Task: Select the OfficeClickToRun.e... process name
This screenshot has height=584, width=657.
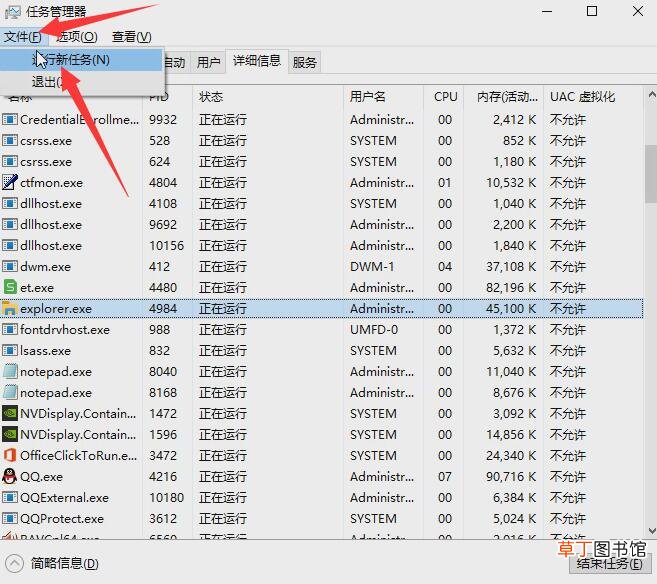Action: (x=78, y=456)
